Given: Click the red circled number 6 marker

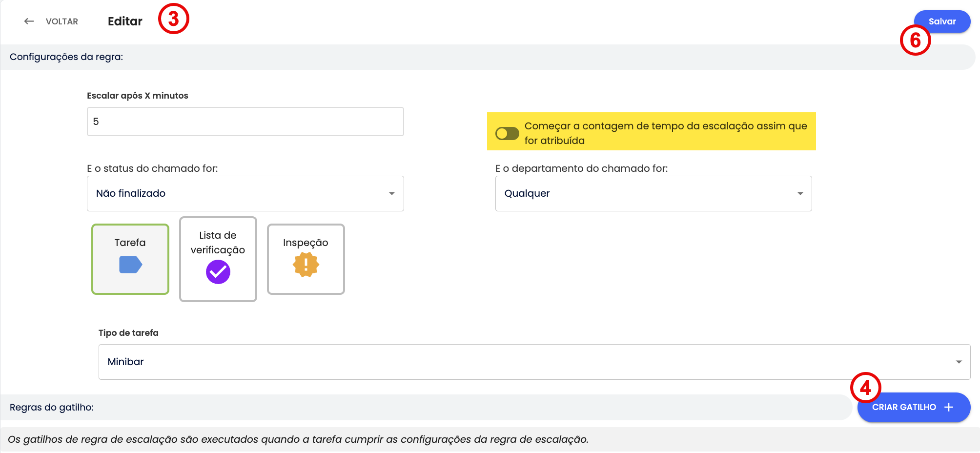Looking at the screenshot, I should (915, 40).
